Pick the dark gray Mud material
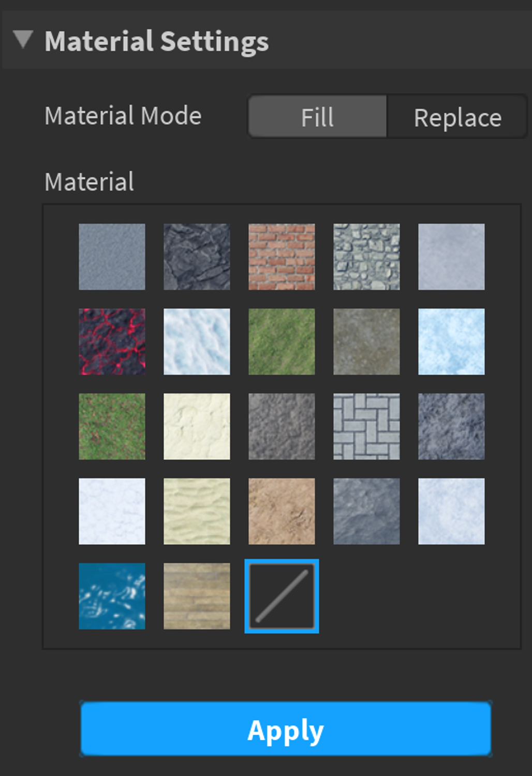 282,426
